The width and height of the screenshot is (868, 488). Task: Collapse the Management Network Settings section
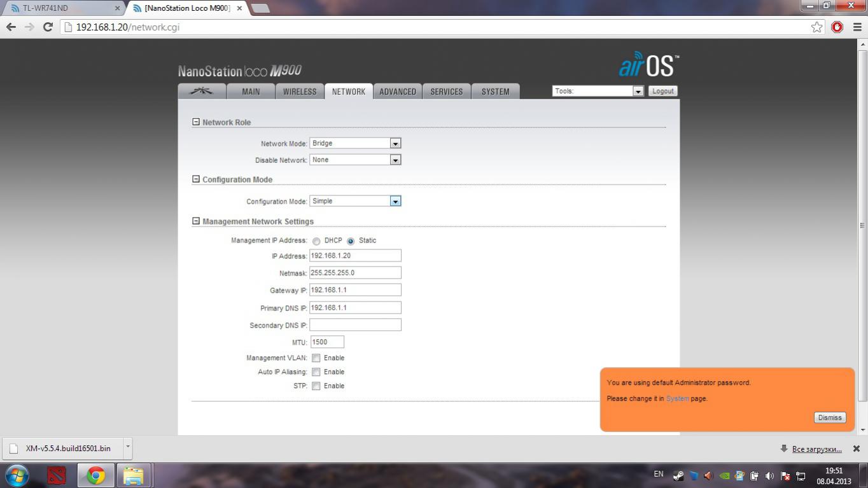click(196, 221)
